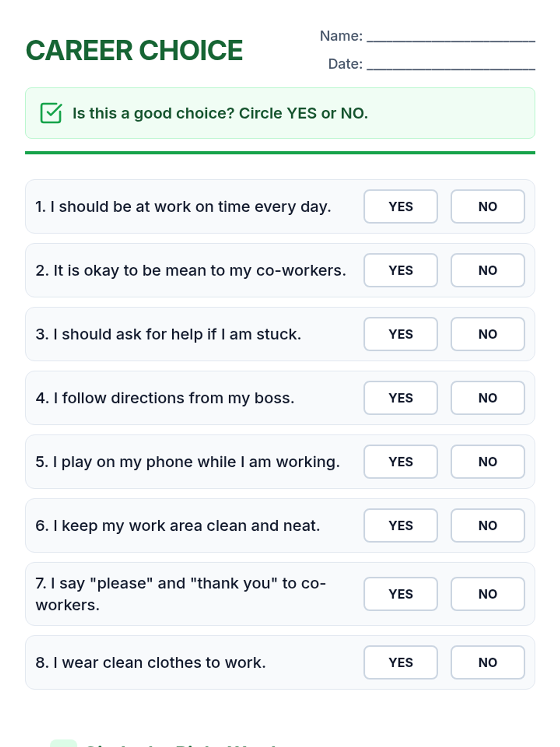Choose NO for being mean to co-workers
This screenshot has height=747, width=560.
pos(487,270)
